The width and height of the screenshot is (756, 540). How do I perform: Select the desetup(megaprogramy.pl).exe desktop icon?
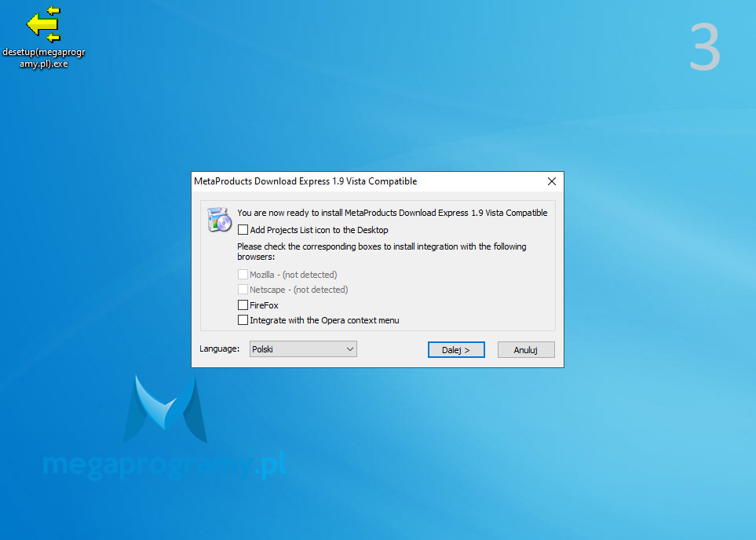coord(43,37)
